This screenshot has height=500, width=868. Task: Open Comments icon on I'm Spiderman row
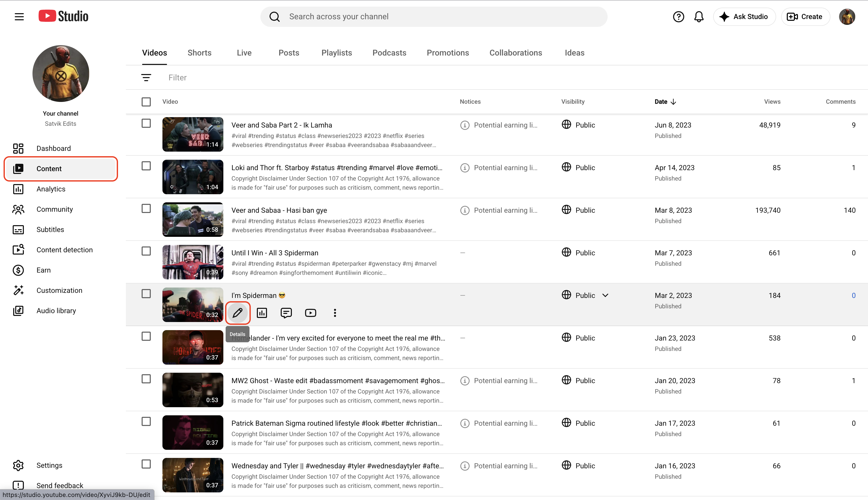286,313
